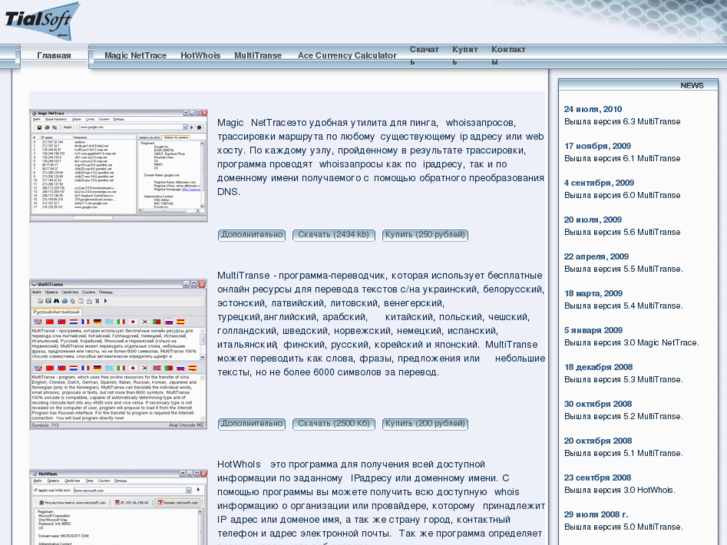Viewport: 727px width, 545px height.
Task: Click Дополнительно button under MultiTranse description
Action: click(252, 424)
